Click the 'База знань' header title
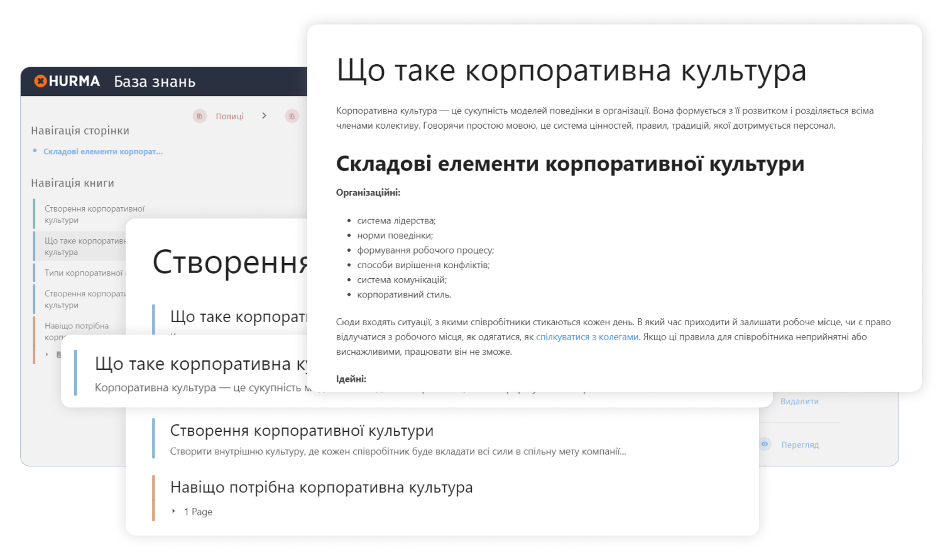 (x=155, y=82)
